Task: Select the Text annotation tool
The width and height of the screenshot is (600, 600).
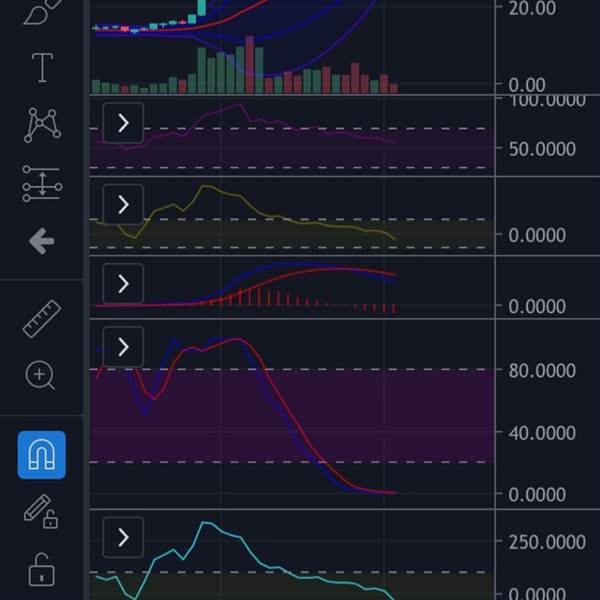Action: point(42,68)
